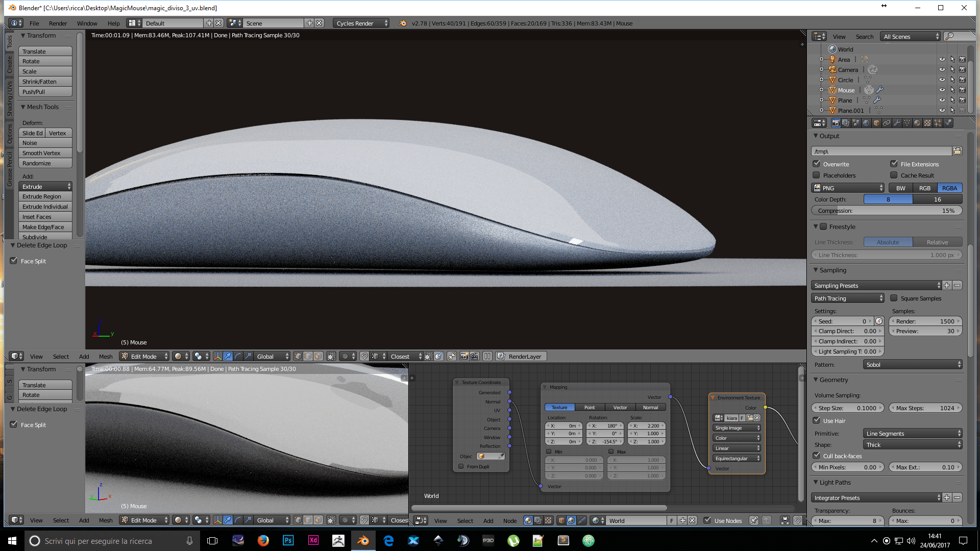
Task: Toggle the File Extensions checkbox
Action: tap(894, 164)
